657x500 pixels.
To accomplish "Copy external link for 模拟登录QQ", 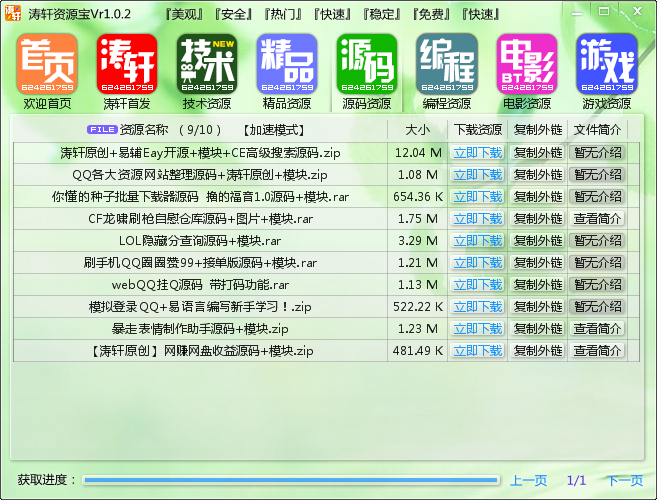I will tap(538, 307).
